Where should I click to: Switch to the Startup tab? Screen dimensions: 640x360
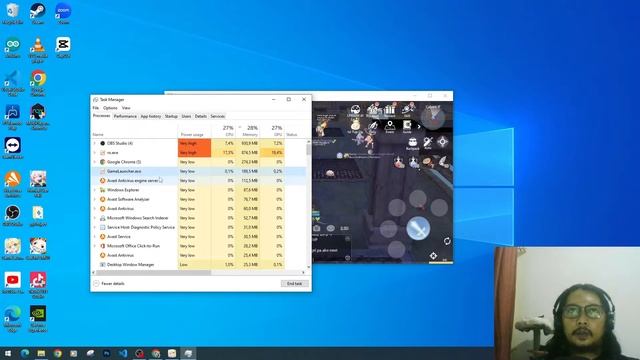coord(171,116)
